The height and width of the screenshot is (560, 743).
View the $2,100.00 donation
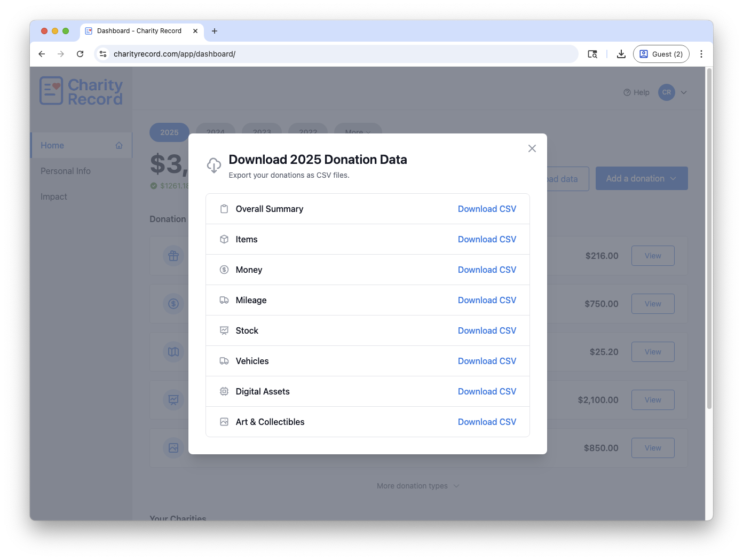(x=653, y=399)
